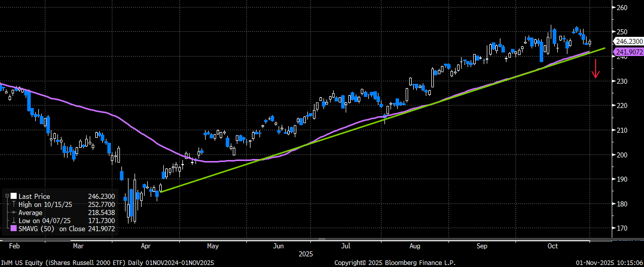Select the Last Price legend label

point(34,196)
